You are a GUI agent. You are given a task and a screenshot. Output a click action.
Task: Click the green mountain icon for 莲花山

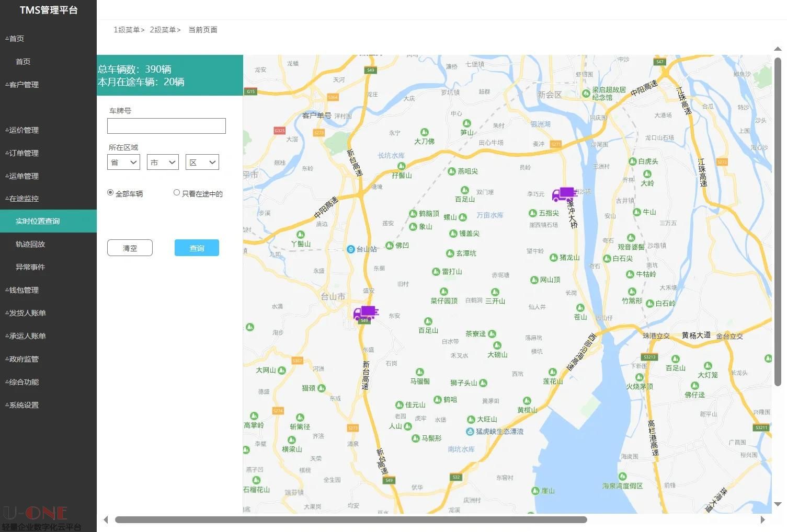point(553,373)
